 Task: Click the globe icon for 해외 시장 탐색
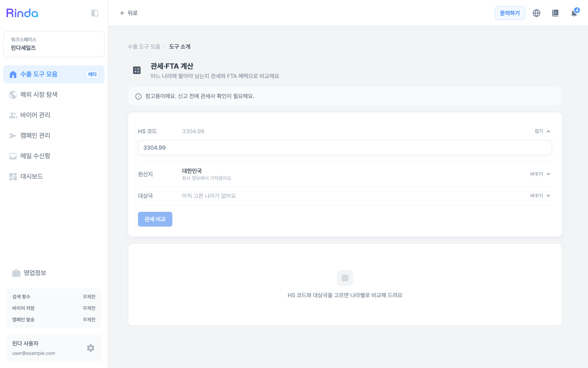click(13, 95)
